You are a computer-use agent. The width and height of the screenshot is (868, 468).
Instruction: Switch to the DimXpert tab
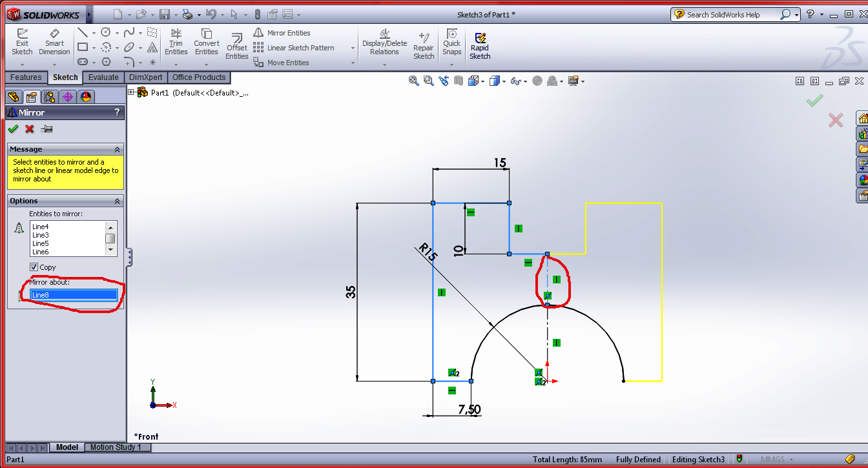click(146, 77)
